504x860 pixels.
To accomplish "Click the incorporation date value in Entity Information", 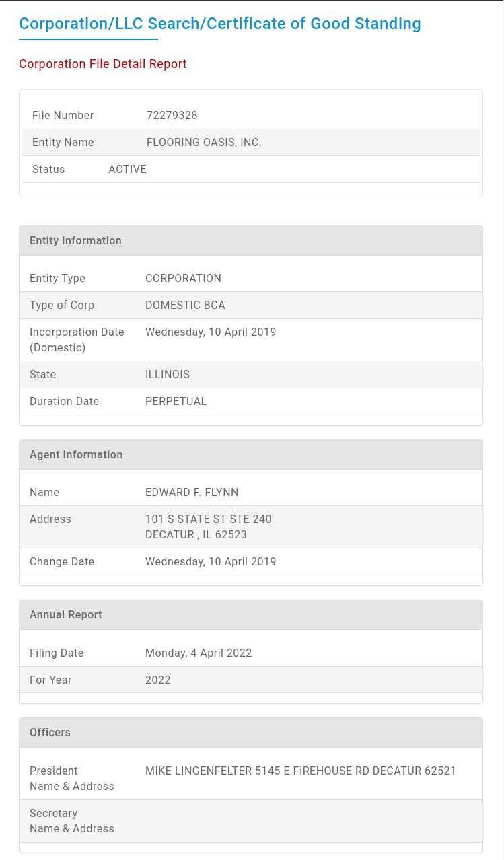I will pyautogui.click(x=211, y=332).
